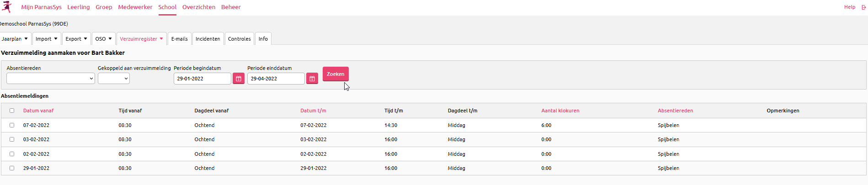Open the Help link

[x=849, y=7]
